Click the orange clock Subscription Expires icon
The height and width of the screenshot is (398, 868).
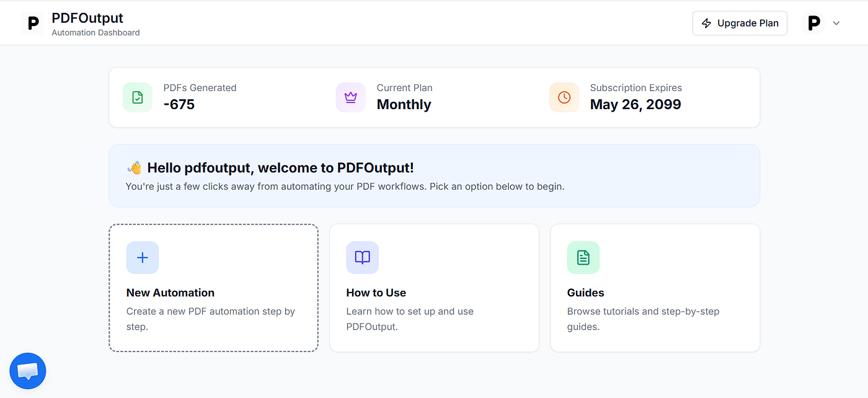(x=564, y=97)
